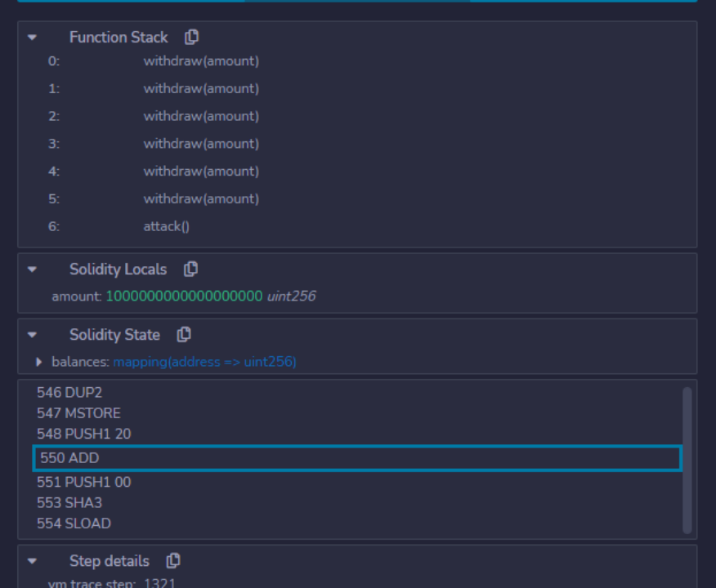The width and height of the screenshot is (716, 588).
Task: Collapse the Function Stack panel
Action: click(32, 38)
